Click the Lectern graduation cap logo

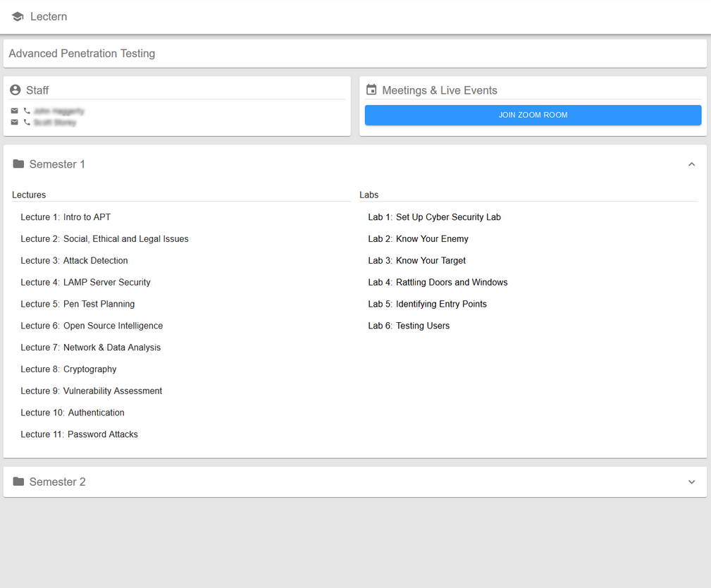18,16
